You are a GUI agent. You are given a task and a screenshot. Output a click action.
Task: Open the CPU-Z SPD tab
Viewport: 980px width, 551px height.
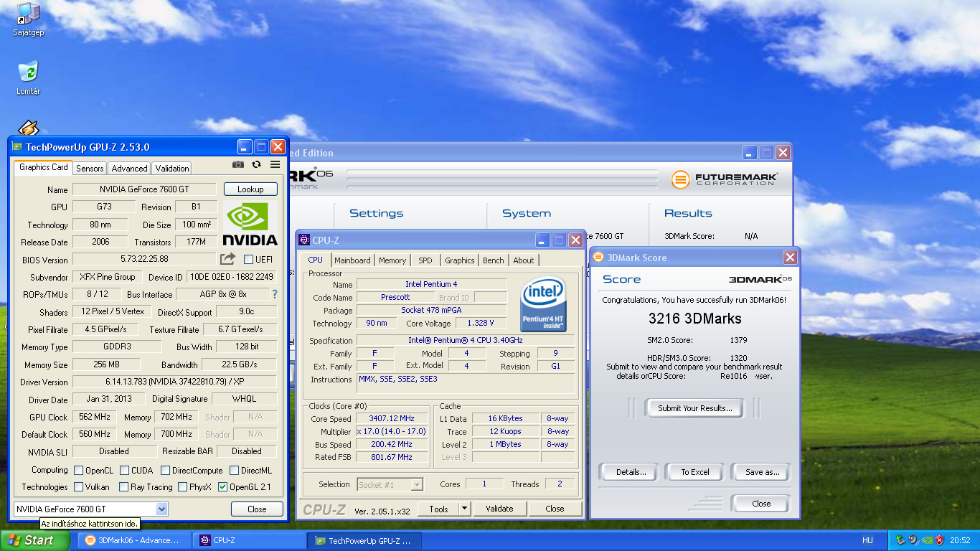pos(425,260)
